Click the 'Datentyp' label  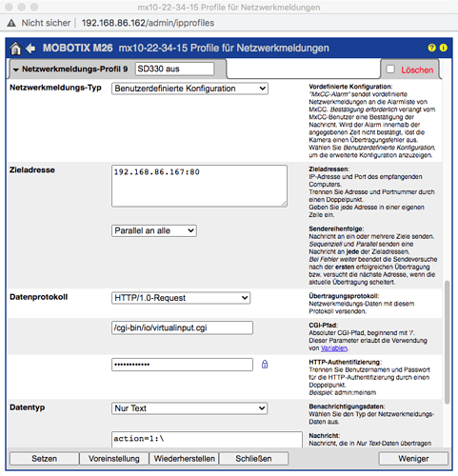pos(28,407)
